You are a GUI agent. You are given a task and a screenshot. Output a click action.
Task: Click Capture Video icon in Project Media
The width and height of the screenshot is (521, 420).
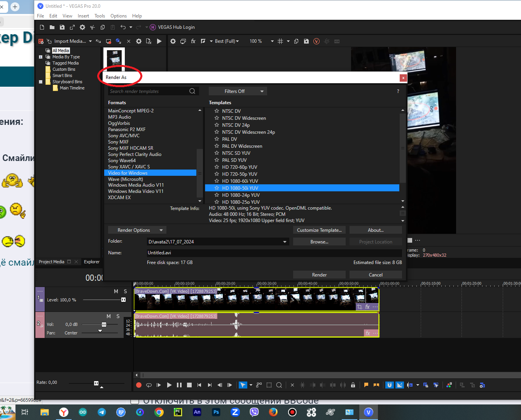[108, 41]
